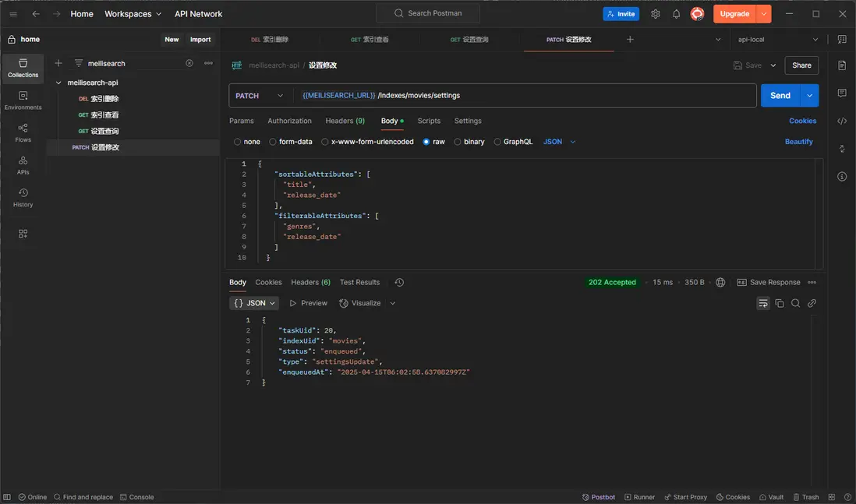Open the Console in status bar
Viewport: 856px width, 504px height.
(x=136, y=497)
